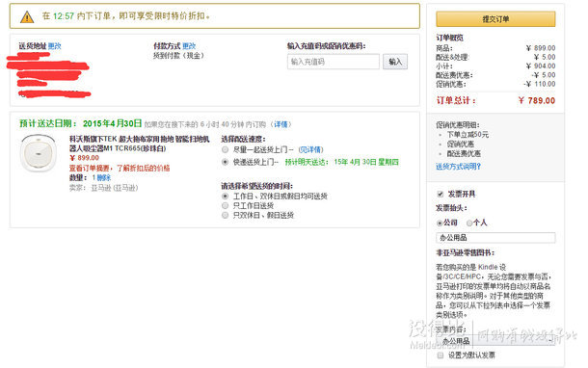This screenshot has width=588, height=368.
Task: Focus the 输入充值码 promo code field
Action: (x=334, y=62)
